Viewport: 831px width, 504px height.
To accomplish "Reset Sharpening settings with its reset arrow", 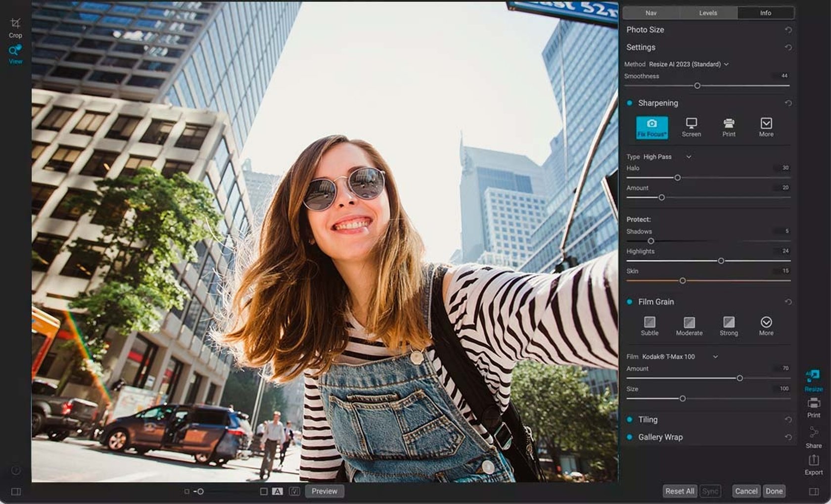I will coord(787,103).
